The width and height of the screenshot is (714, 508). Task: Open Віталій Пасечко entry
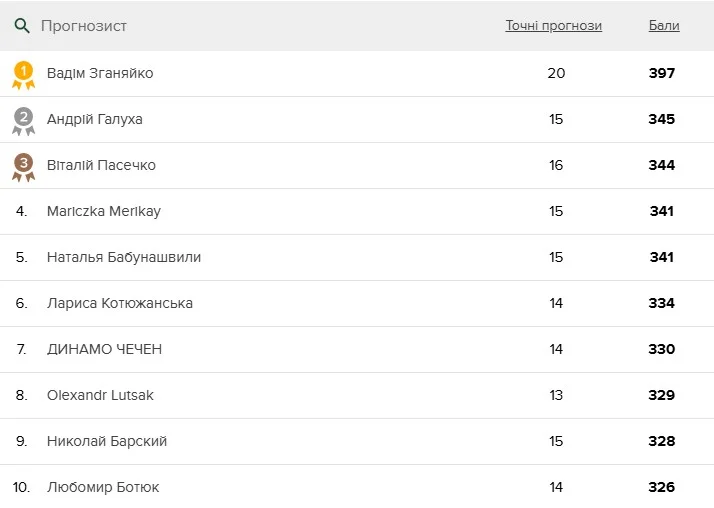[101, 165]
